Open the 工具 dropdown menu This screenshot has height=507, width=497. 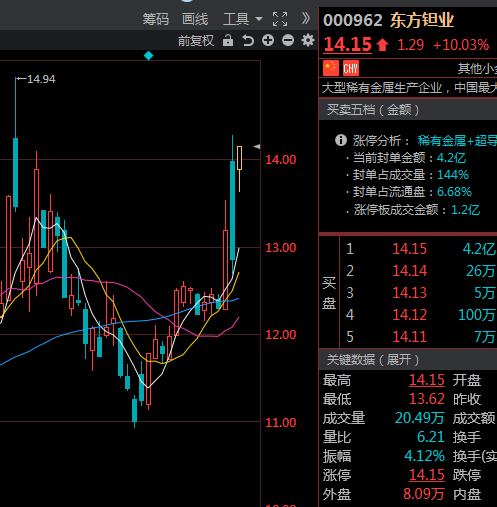(242, 19)
